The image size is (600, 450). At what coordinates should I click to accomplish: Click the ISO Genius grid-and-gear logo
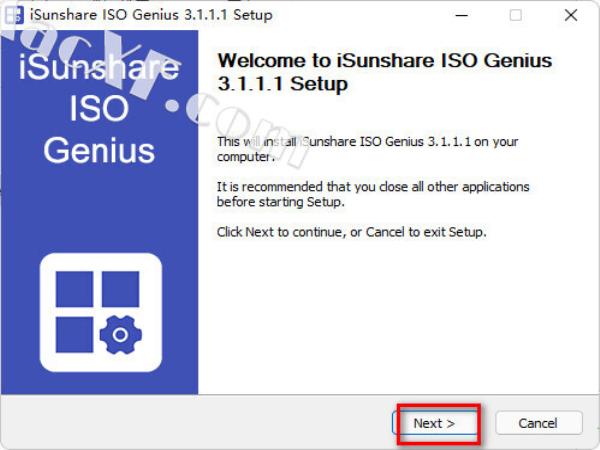pyautogui.click(x=101, y=312)
